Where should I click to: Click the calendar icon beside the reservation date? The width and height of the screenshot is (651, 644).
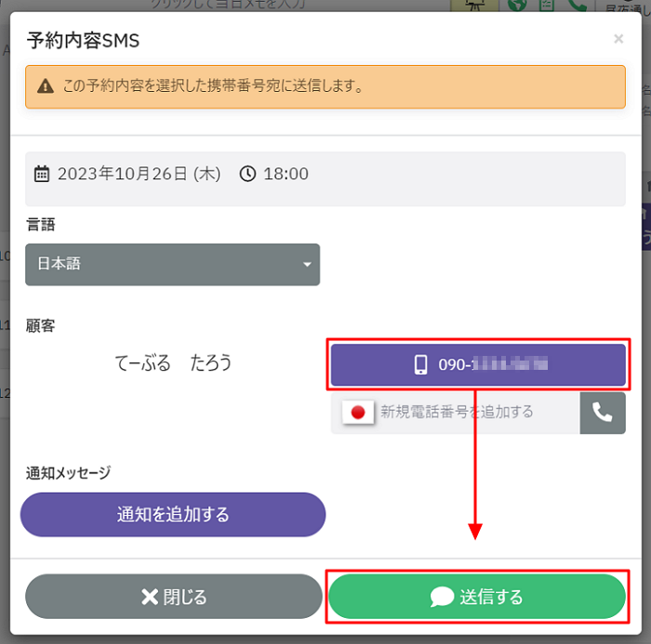click(x=42, y=174)
